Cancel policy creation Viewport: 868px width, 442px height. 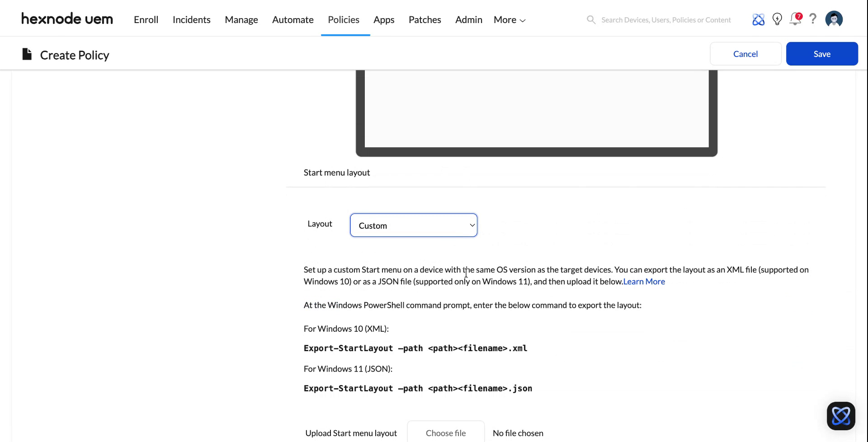point(745,53)
